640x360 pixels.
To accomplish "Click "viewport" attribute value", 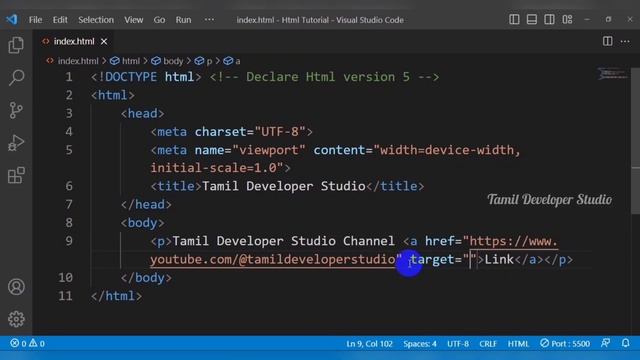I will coord(269,150).
